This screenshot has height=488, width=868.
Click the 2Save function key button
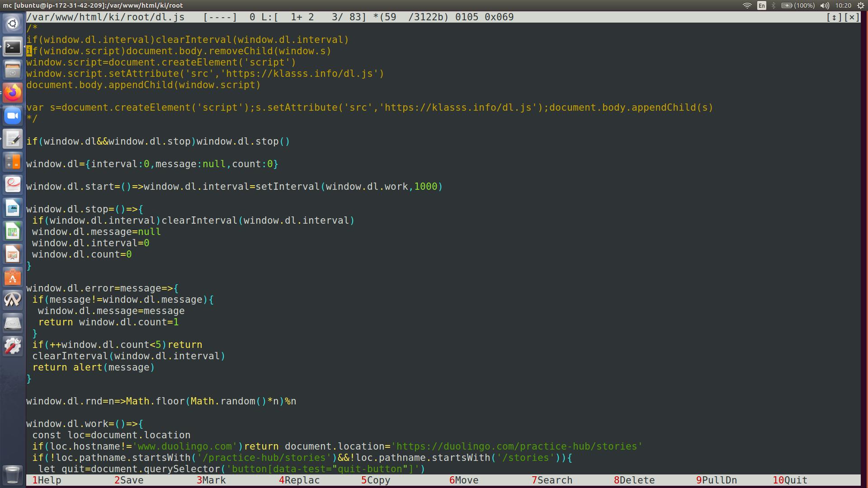click(129, 480)
